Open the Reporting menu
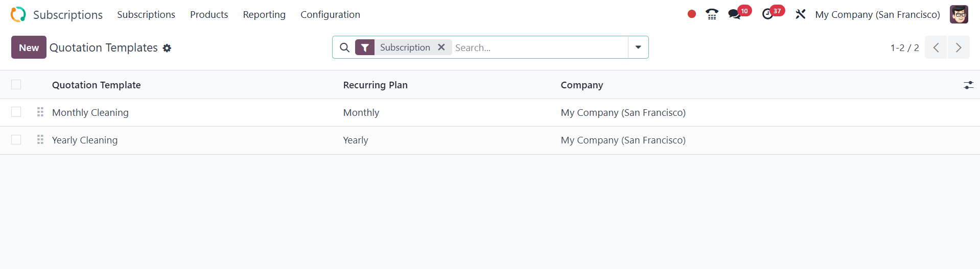 (x=264, y=14)
